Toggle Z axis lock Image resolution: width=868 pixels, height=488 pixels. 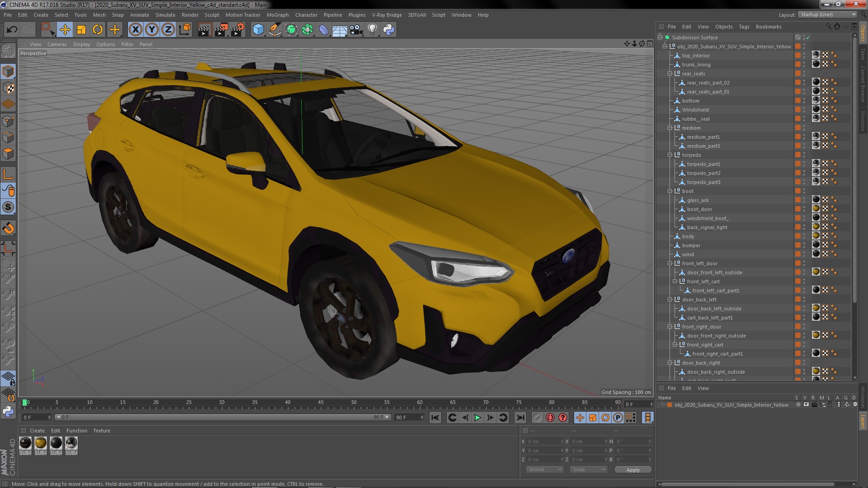[x=168, y=30]
